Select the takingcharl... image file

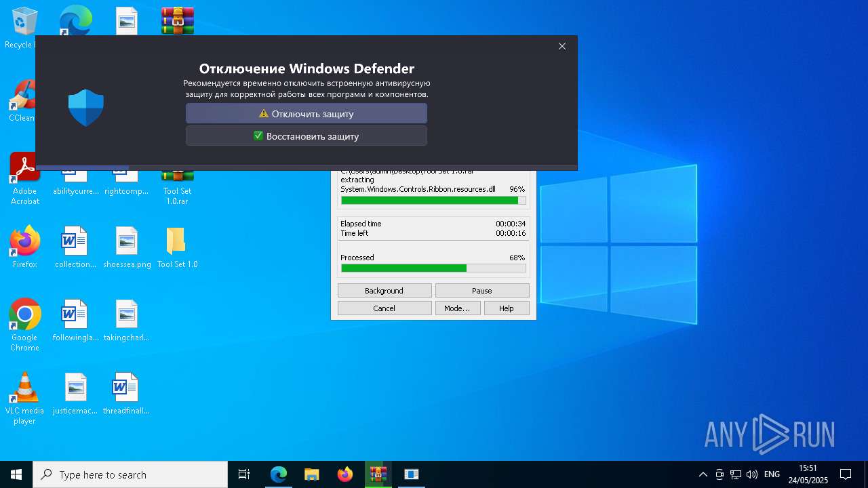tap(127, 321)
